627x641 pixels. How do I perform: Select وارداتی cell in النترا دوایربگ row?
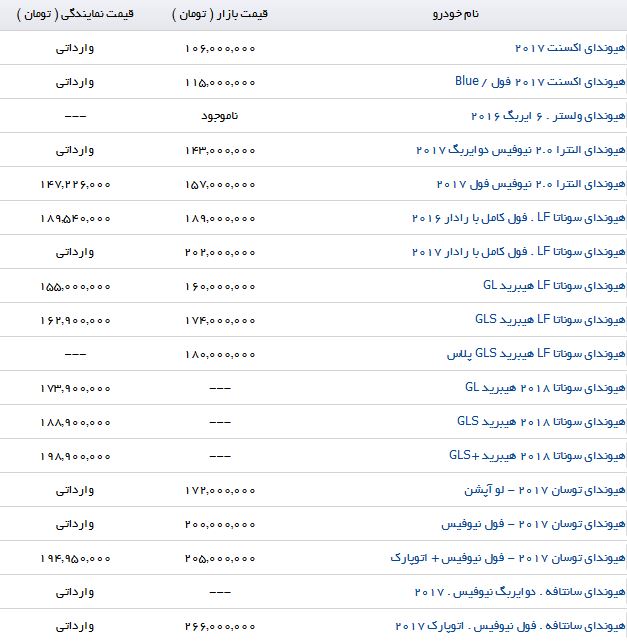coord(75,150)
